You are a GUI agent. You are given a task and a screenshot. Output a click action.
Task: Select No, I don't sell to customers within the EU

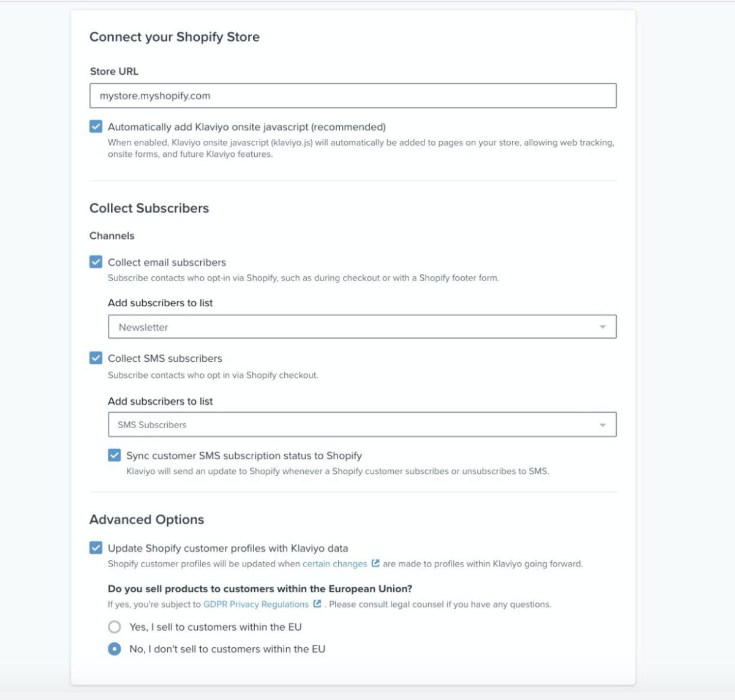[x=114, y=649]
